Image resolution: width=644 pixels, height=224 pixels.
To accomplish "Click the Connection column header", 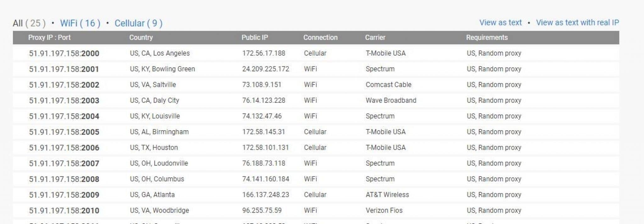I will [320, 37].
